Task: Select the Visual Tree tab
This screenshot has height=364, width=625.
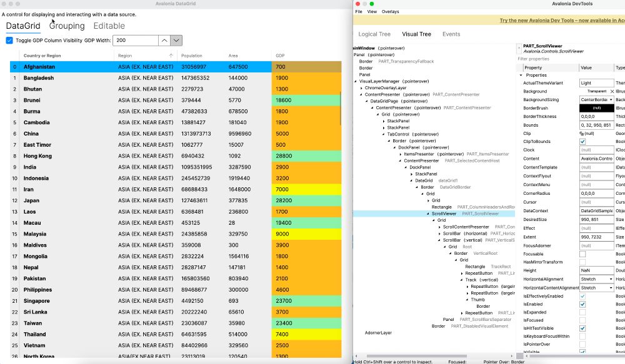Action: [x=416, y=34]
